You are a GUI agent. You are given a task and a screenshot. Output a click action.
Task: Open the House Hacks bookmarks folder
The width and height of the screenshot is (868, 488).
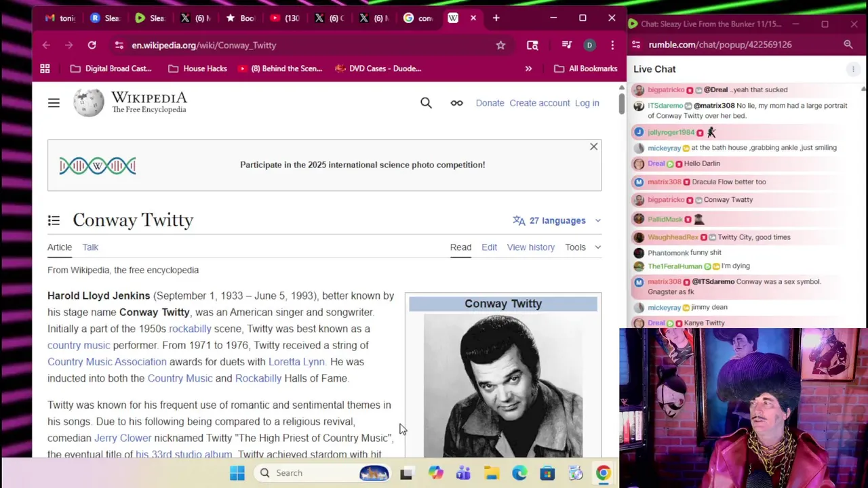tap(197, 68)
